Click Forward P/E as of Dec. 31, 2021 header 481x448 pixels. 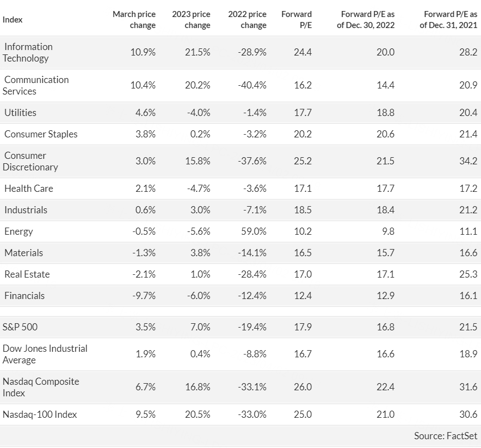pyautogui.click(x=449, y=20)
